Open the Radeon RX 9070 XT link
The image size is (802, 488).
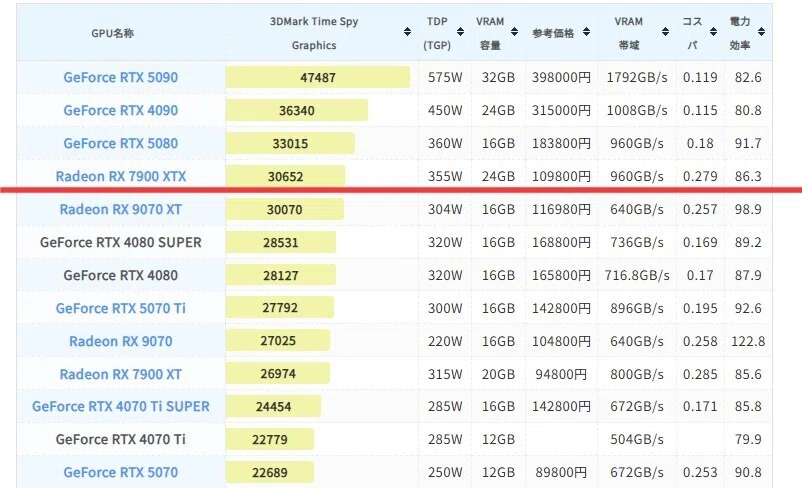pos(121,209)
